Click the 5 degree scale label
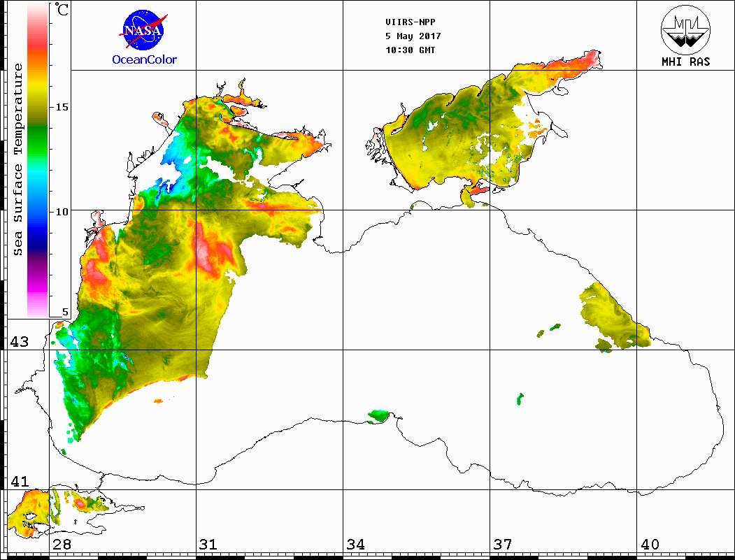The width and height of the screenshot is (735, 560). (65, 312)
